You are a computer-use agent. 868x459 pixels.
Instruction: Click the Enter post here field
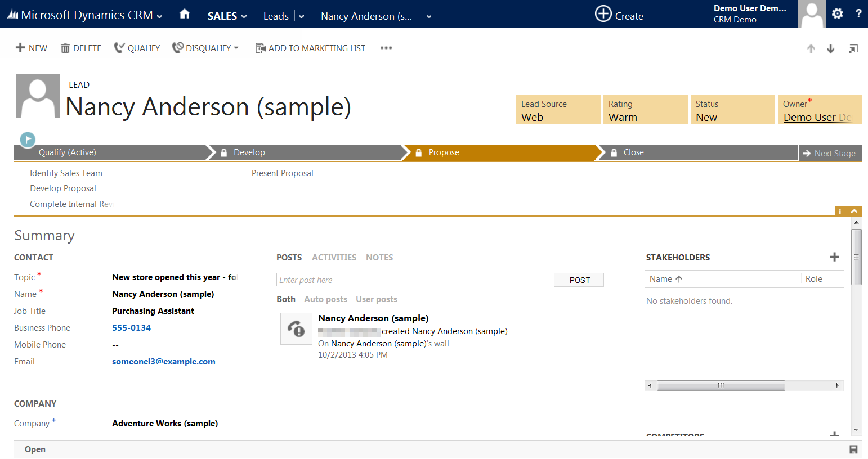click(415, 280)
